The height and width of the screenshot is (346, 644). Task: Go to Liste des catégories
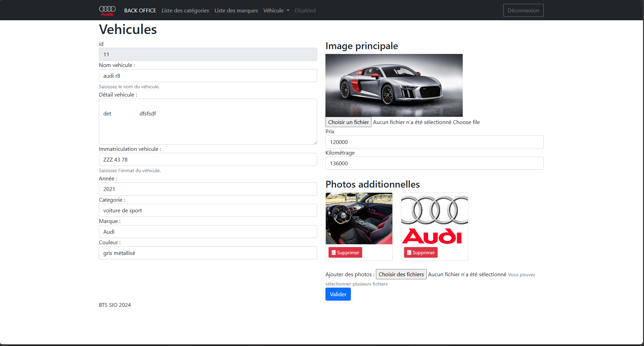(185, 11)
